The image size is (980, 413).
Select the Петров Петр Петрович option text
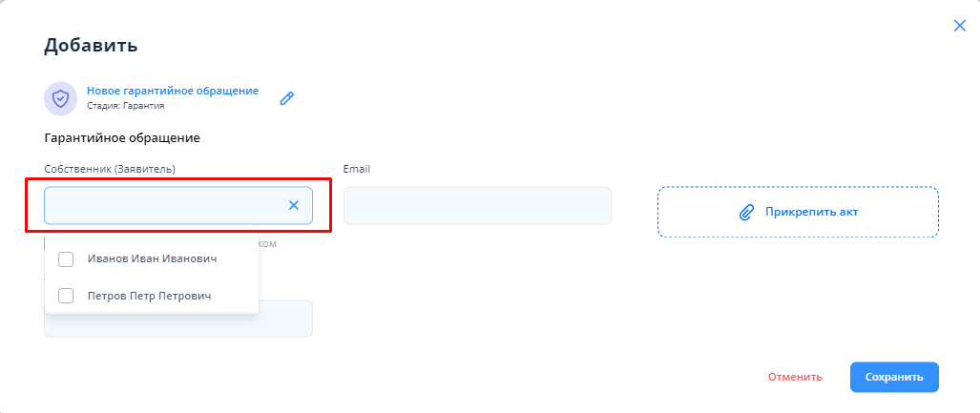149,296
